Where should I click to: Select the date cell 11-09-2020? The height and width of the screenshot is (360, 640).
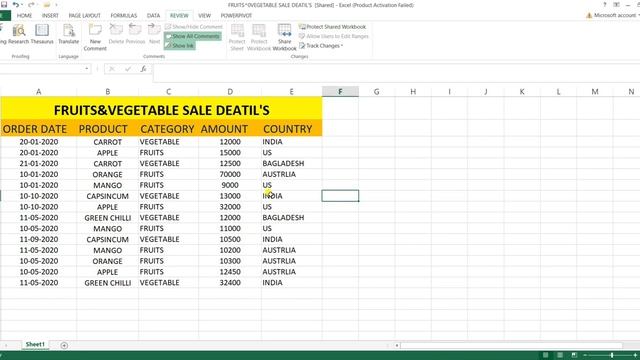[38, 239]
